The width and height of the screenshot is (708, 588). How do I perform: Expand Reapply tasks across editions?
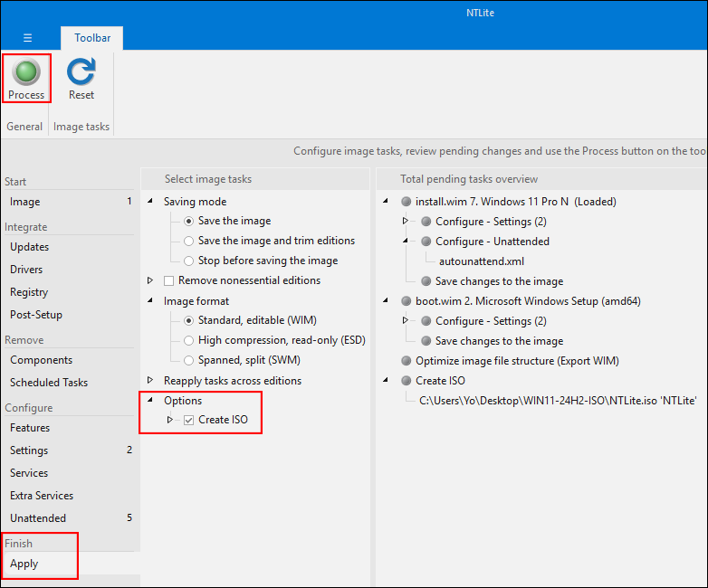pos(150,381)
